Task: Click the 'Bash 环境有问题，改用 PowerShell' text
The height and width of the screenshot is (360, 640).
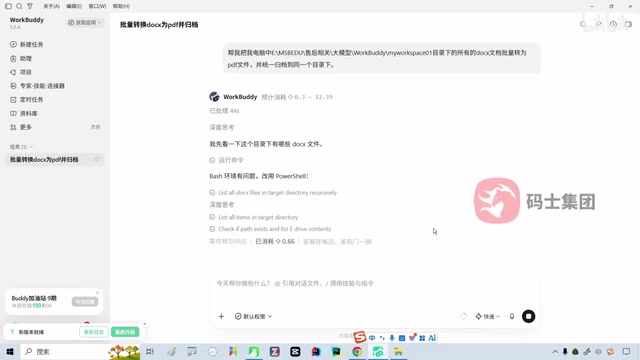Action: coord(259,176)
